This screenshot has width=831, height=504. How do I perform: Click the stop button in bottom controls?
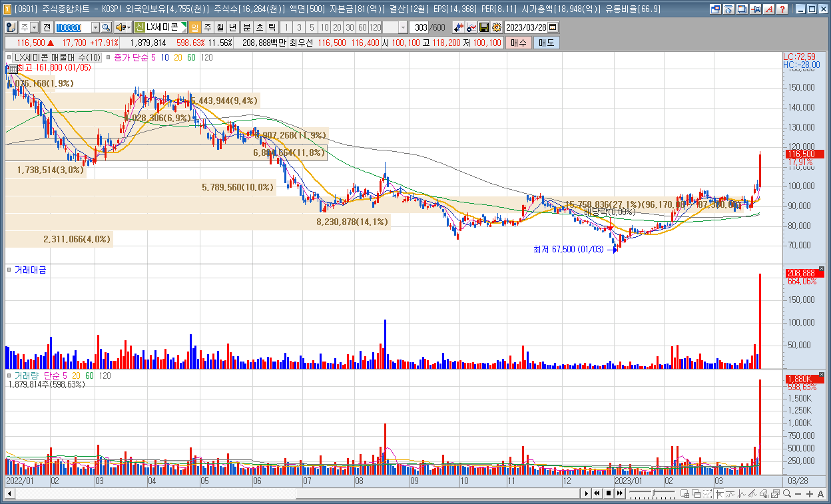[x=609, y=493]
